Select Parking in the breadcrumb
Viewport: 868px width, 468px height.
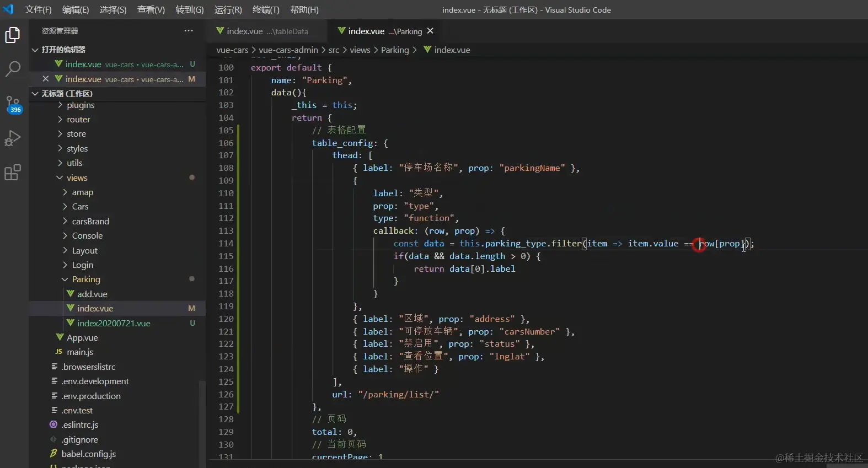click(395, 50)
